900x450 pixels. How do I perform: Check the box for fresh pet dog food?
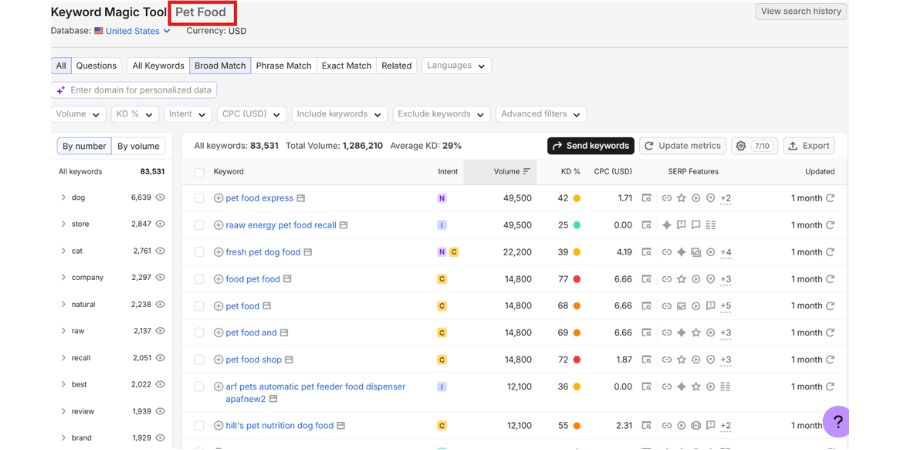199,252
